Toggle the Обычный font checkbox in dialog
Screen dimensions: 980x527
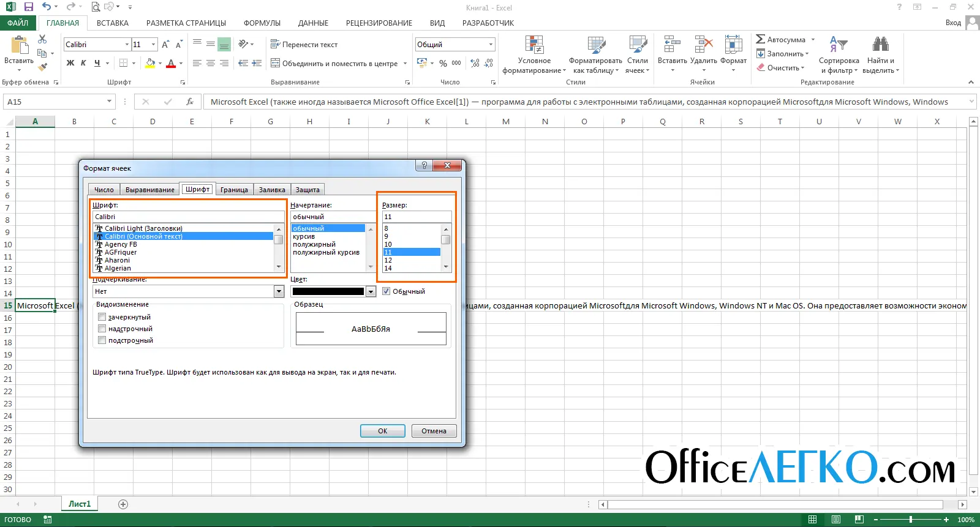(386, 291)
